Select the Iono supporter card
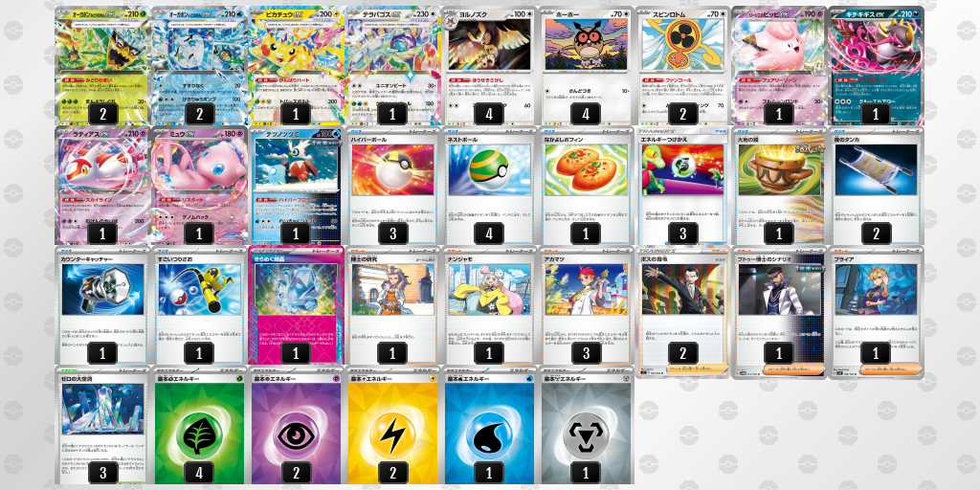The height and width of the screenshot is (490, 980). [489, 305]
